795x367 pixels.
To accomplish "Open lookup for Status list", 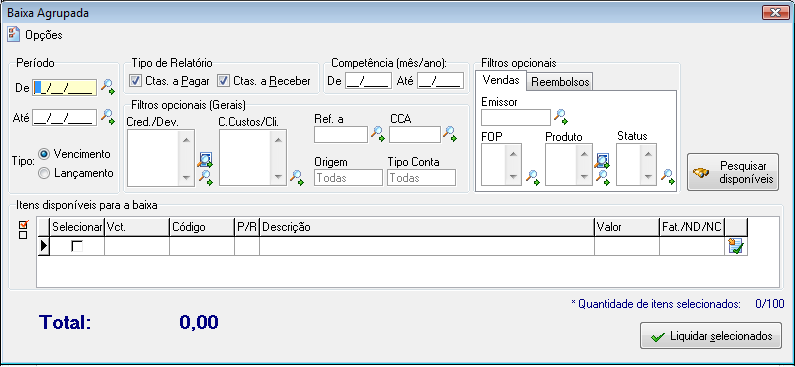I will pyautogui.click(x=668, y=177).
